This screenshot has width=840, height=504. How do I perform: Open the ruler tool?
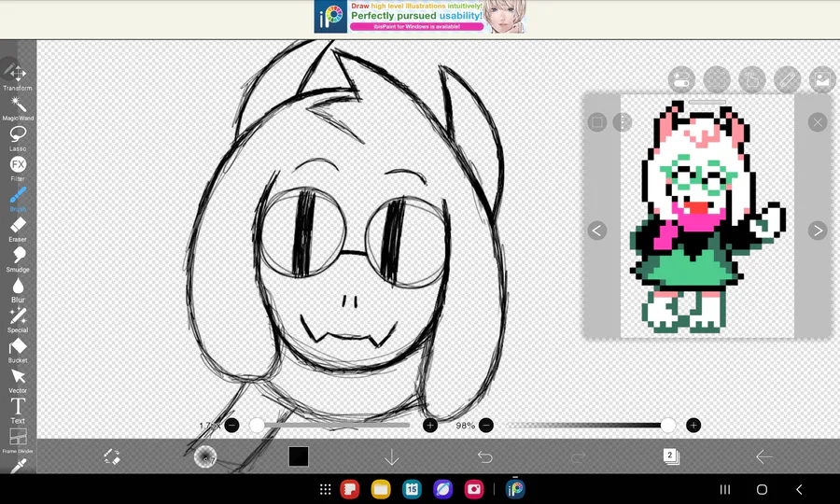(x=788, y=80)
